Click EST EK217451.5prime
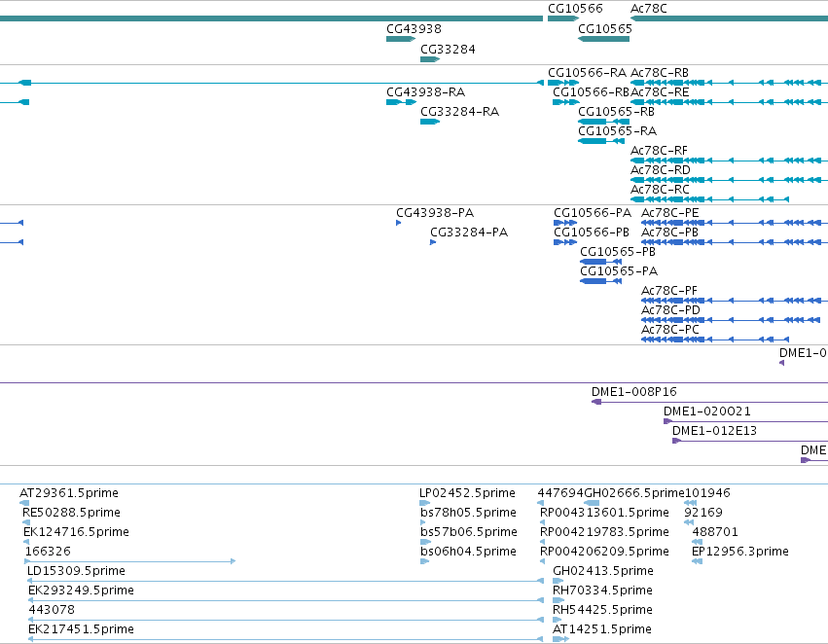828x644 pixels. click(81, 630)
